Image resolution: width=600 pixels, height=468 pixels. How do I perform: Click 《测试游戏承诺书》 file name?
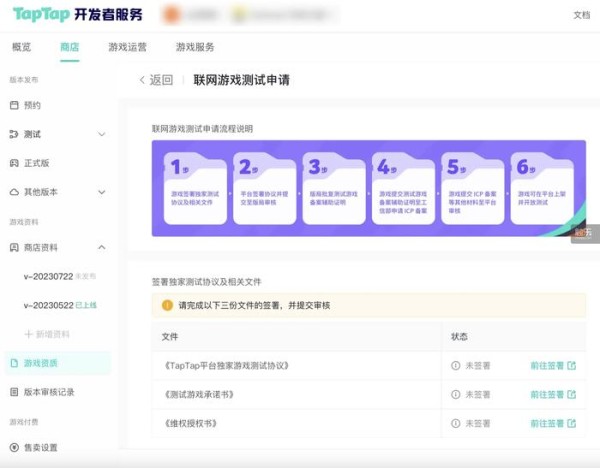tap(199, 394)
